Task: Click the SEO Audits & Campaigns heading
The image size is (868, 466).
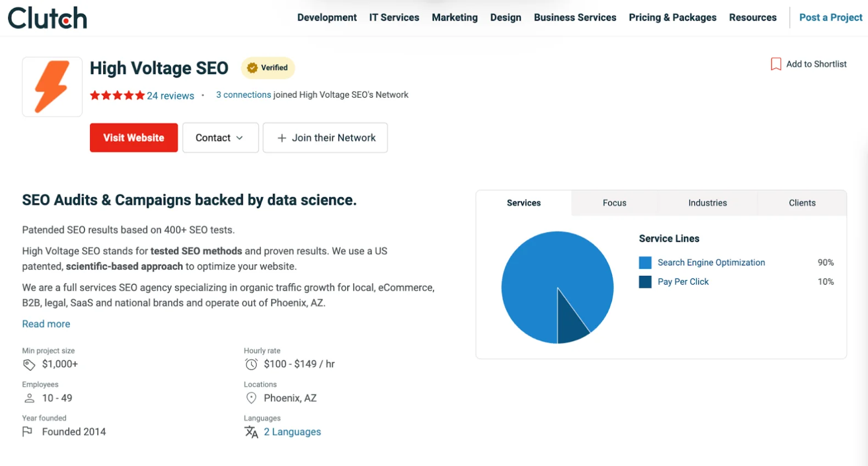Action: pos(190,200)
